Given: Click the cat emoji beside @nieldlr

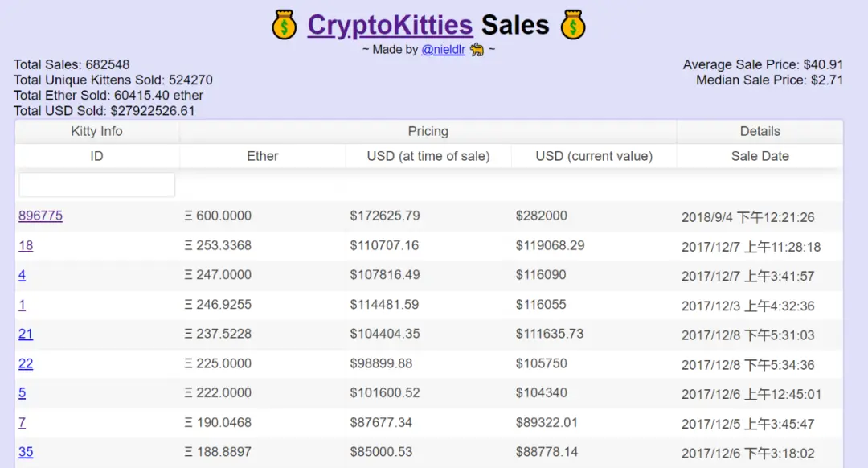Looking at the screenshot, I should click(477, 50).
